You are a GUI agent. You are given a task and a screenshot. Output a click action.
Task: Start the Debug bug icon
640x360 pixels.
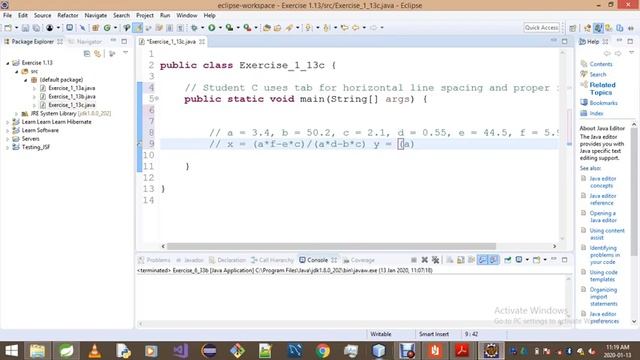194,28
